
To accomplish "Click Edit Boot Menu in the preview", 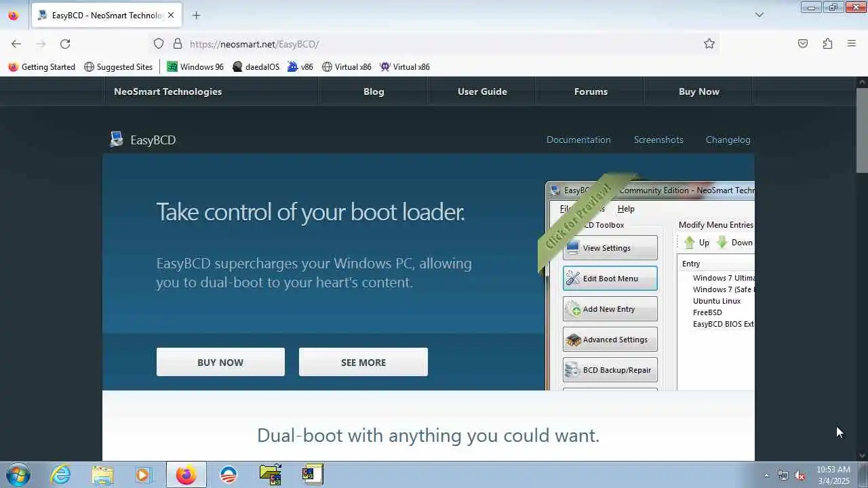I will tap(610, 279).
